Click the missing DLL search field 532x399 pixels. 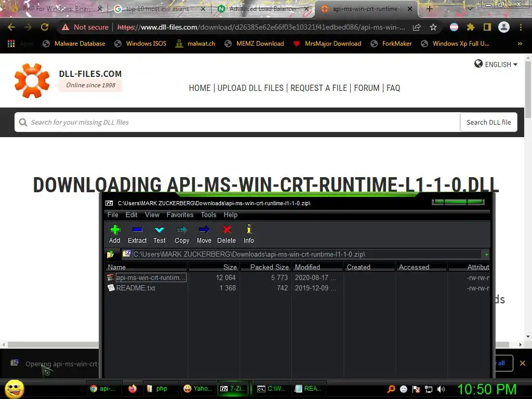tap(237, 122)
